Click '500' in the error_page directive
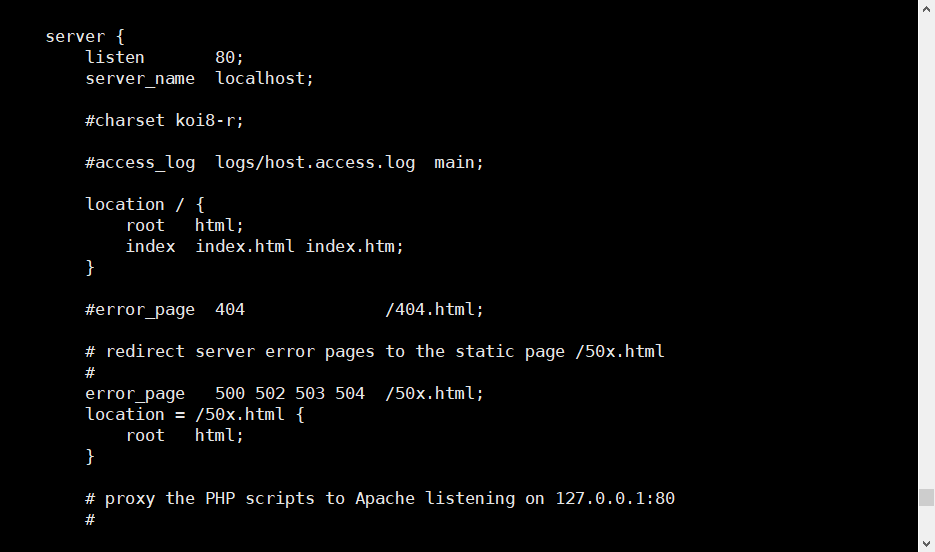935x552 pixels. (x=230, y=393)
